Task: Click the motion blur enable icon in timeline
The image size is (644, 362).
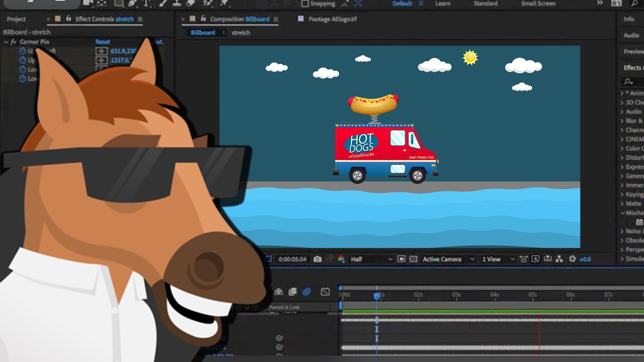Action: tap(306, 292)
